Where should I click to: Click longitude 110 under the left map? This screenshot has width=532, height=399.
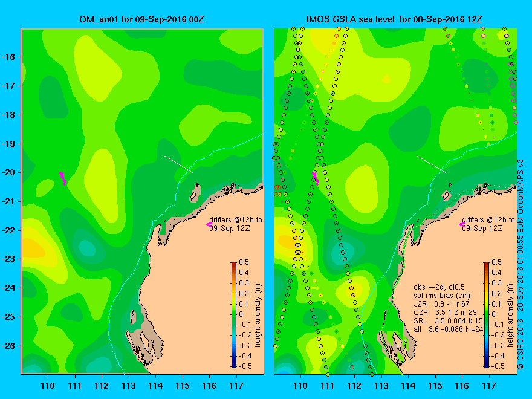pos(48,386)
